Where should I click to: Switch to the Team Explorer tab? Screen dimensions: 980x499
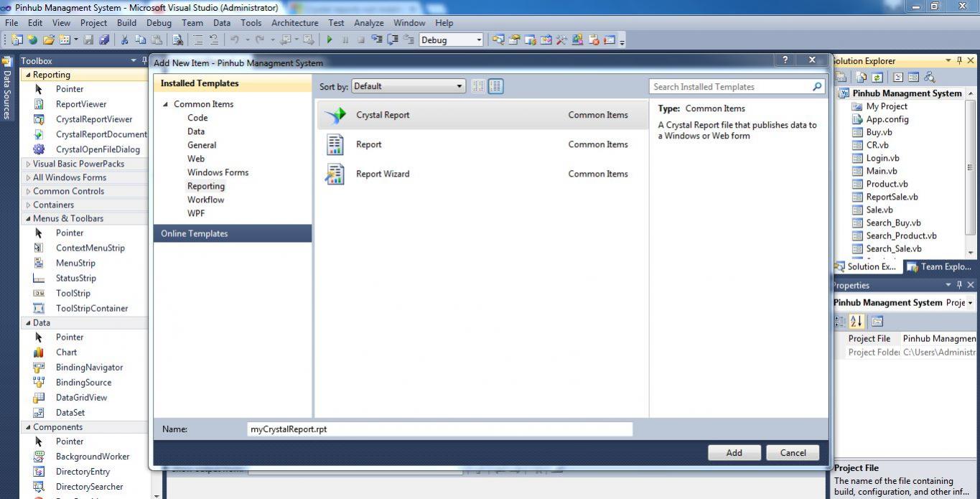coord(939,266)
